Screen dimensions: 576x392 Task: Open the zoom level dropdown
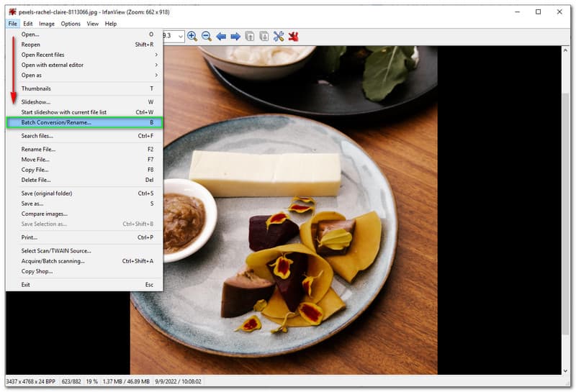coord(180,36)
